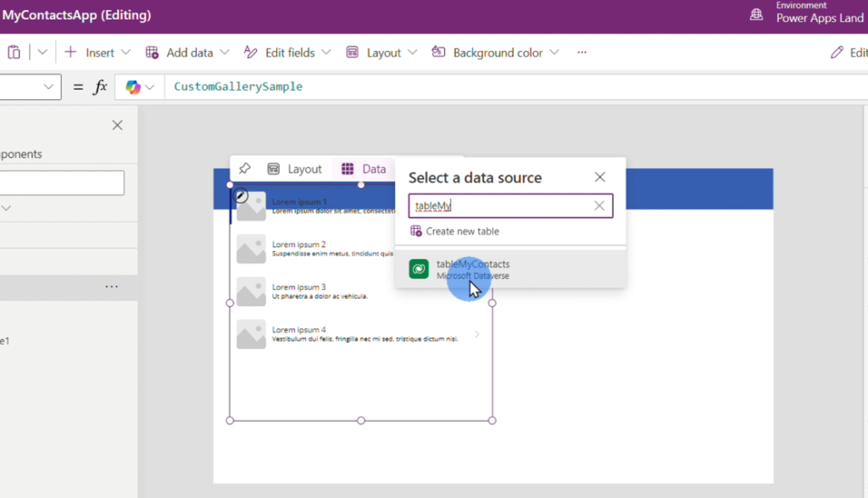The width and height of the screenshot is (868, 498).
Task: Click the paste clipboard icon
Action: (x=14, y=53)
